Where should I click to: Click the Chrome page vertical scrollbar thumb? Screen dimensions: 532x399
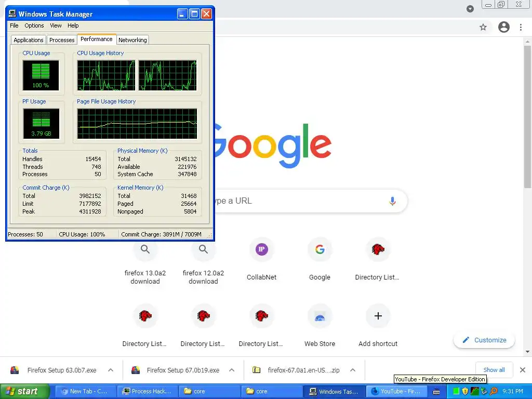coord(527,116)
